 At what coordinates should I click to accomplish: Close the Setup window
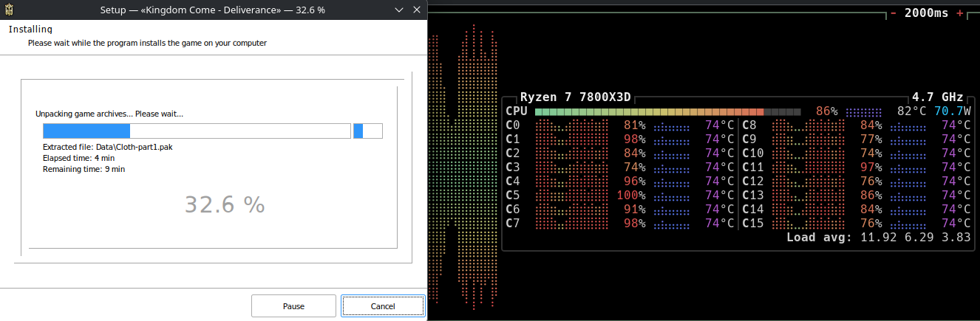418,10
